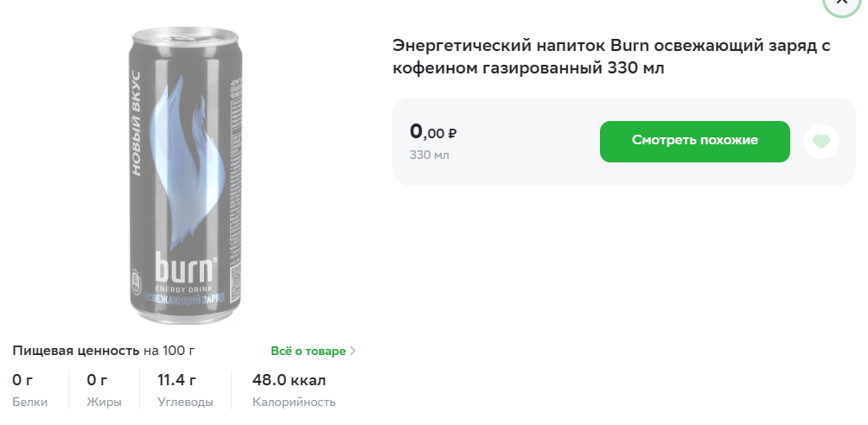This screenshot has width=868, height=425.
Task: Click the burn logo on the can
Action: click(x=184, y=268)
